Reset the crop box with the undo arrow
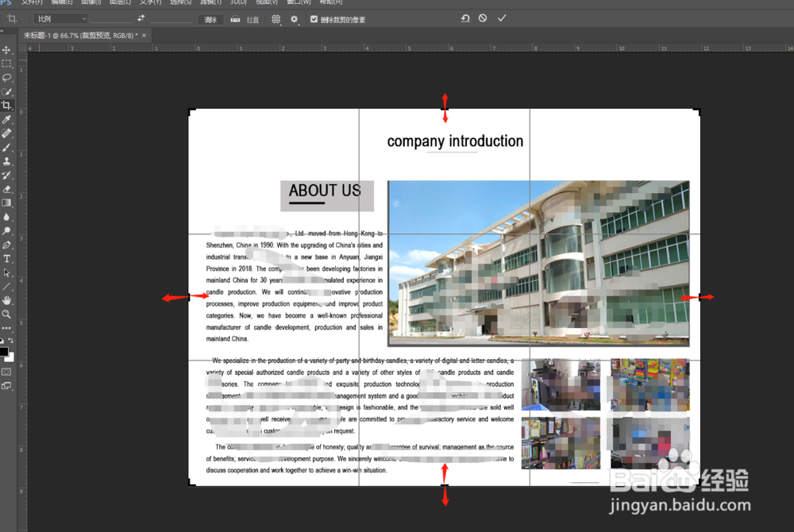 point(465,18)
